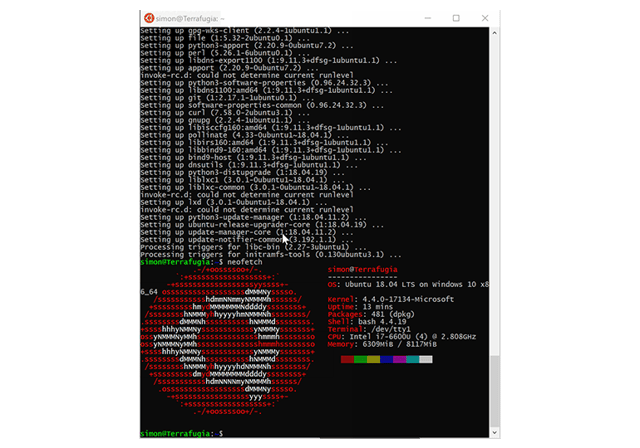Viewport: 640px width, 448px height.
Task: Click the green color block in neofetch palette
Action: (x=360, y=359)
